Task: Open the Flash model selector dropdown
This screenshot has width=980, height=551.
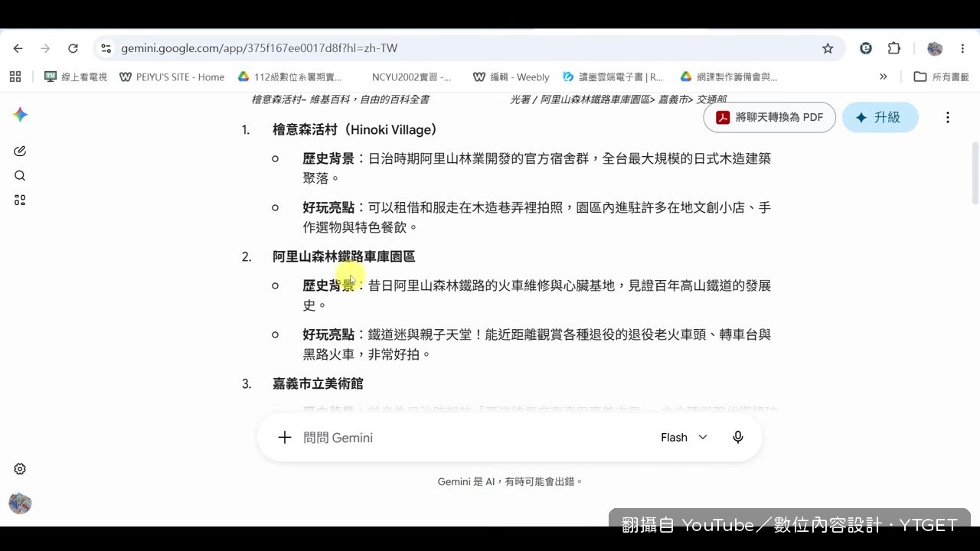Action: click(684, 437)
